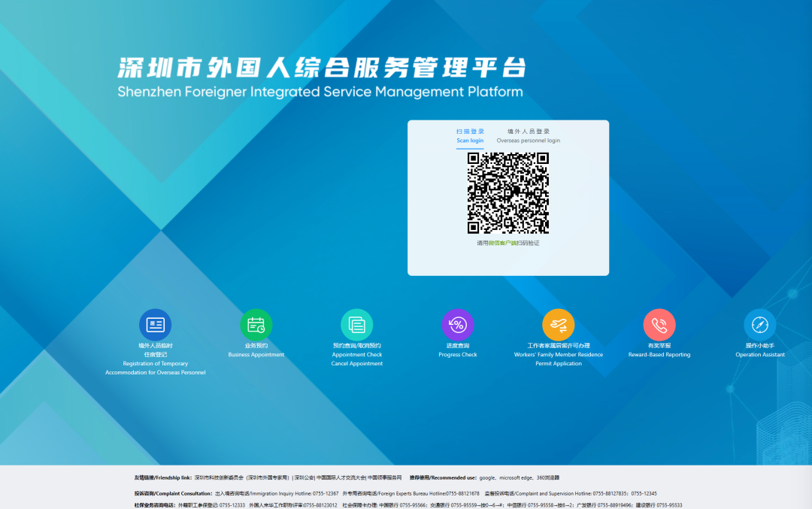Image resolution: width=812 pixels, height=509 pixels.
Task: Open the Operation Assistant compass icon
Action: coord(759,325)
